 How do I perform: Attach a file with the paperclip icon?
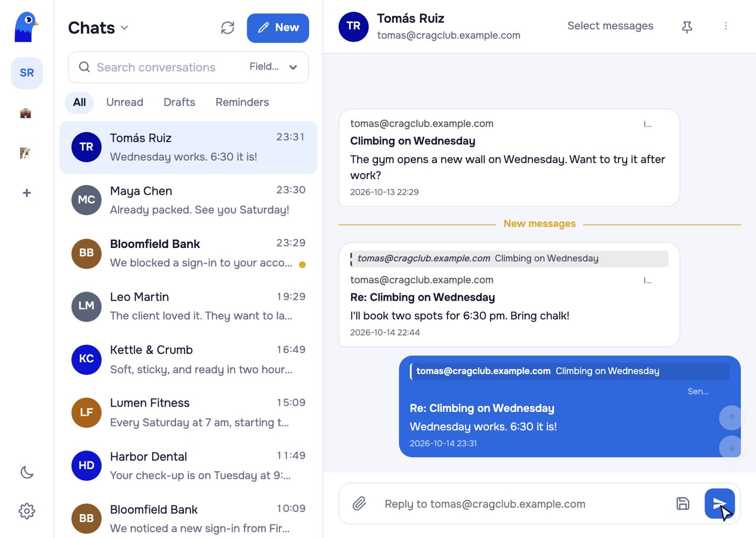(x=359, y=503)
